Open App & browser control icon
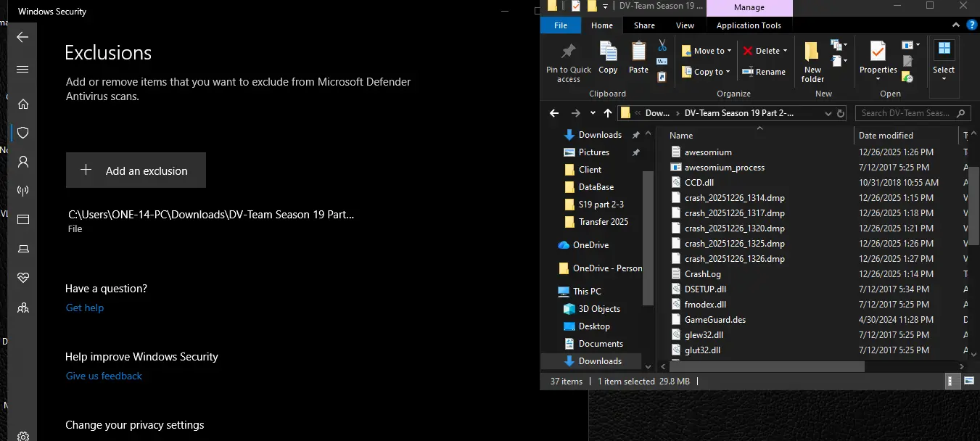980x441 pixels. click(x=22, y=219)
